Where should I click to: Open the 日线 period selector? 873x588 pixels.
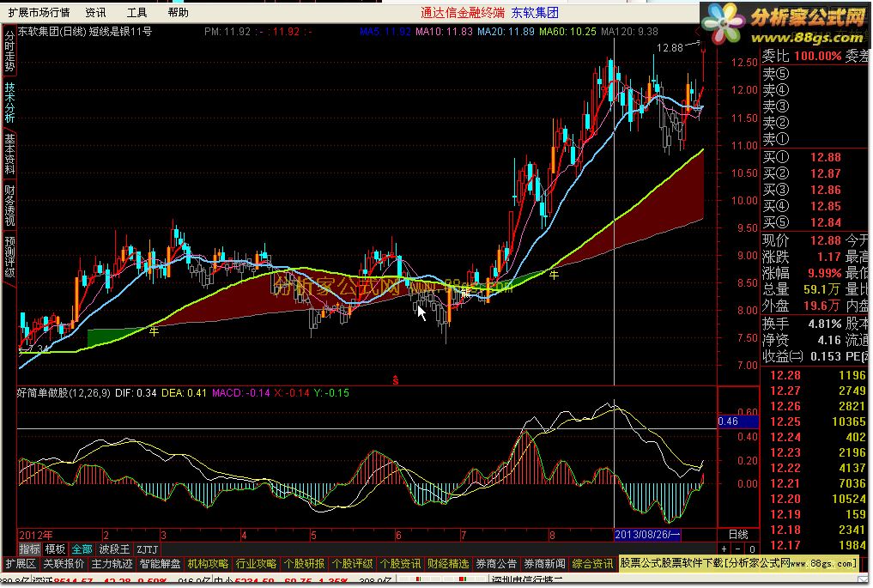click(738, 535)
